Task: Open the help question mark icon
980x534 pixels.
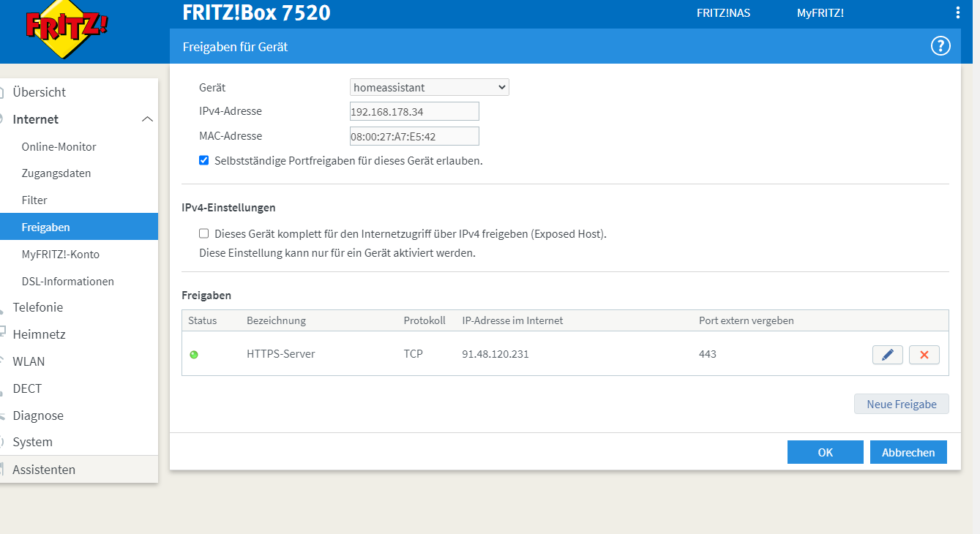Action: pos(940,46)
